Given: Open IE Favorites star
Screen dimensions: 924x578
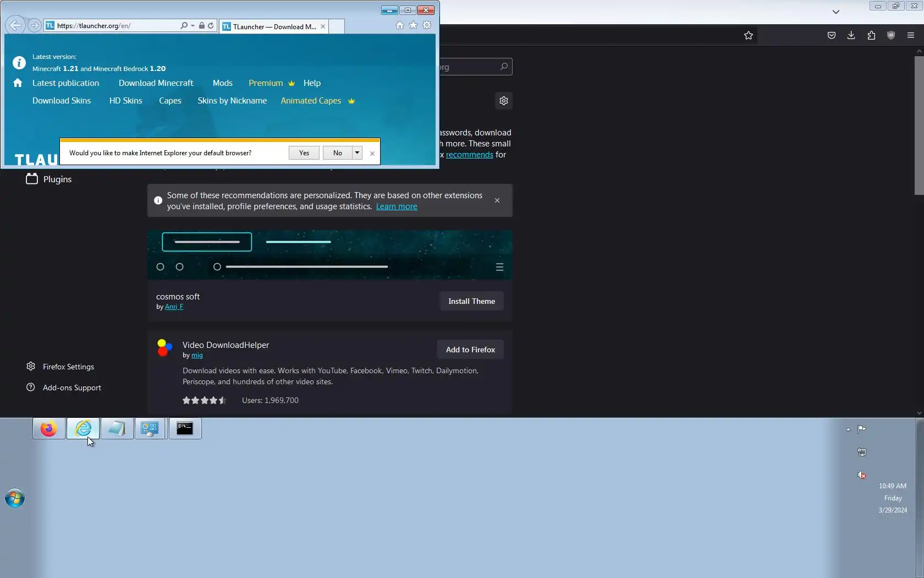Looking at the screenshot, I should [x=413, y=25].
